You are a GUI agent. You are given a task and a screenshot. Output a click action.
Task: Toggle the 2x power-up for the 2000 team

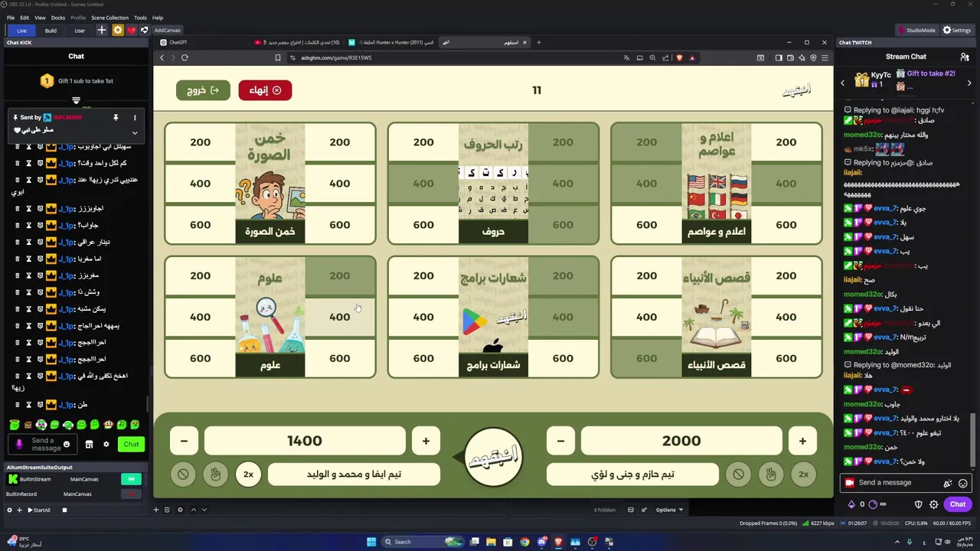coord(803,474)
